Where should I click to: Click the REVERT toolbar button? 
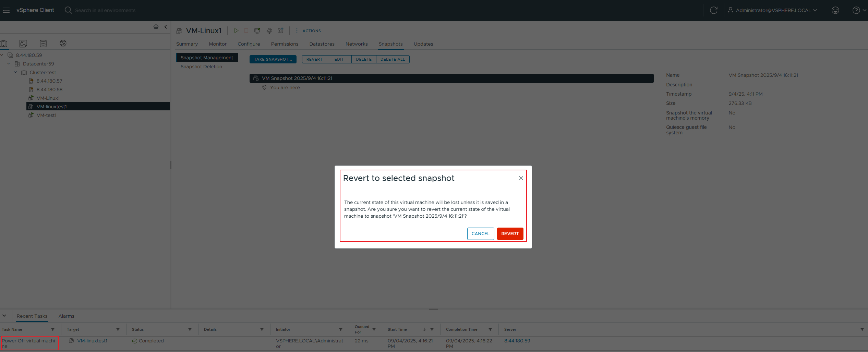coord(314,59)
